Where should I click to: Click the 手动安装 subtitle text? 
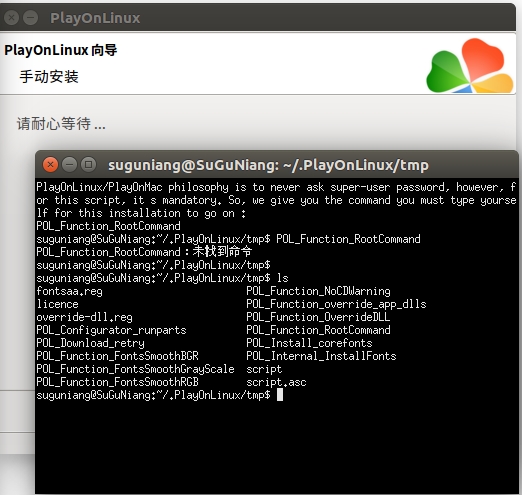point(49,77)
